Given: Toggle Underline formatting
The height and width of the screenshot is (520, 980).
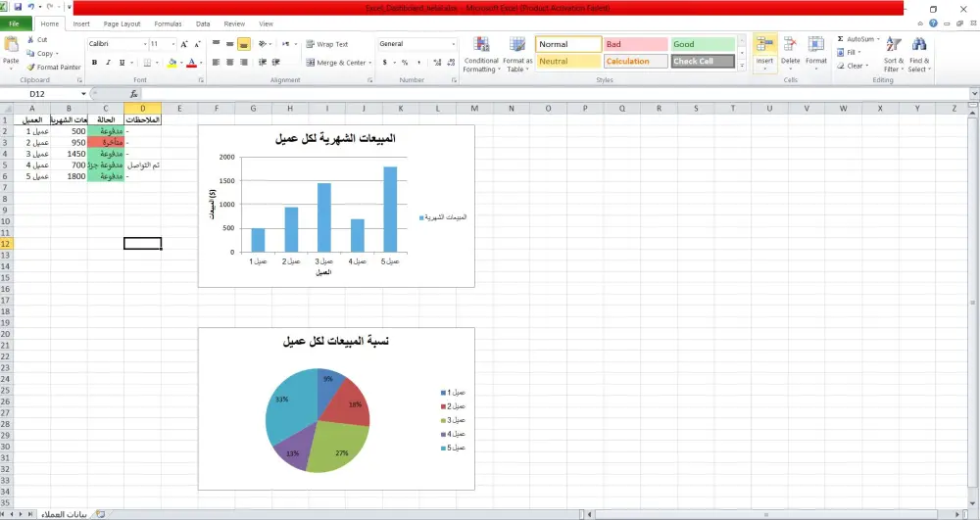Looking at the screenshot, I should point(122,63).
